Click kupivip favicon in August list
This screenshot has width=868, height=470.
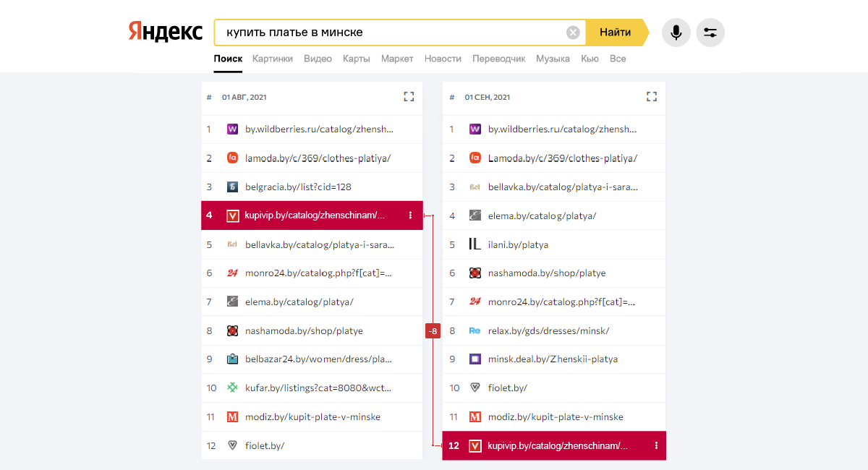pos(232,215)
